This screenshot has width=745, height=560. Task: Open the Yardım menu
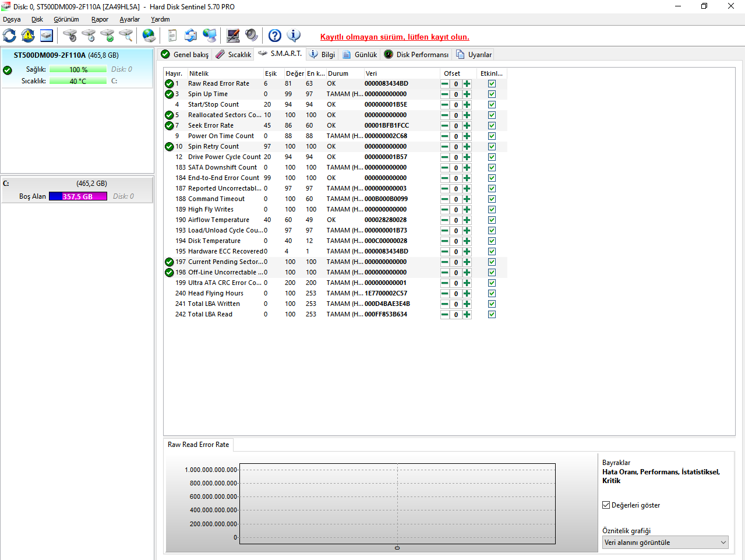click(160, 19)
